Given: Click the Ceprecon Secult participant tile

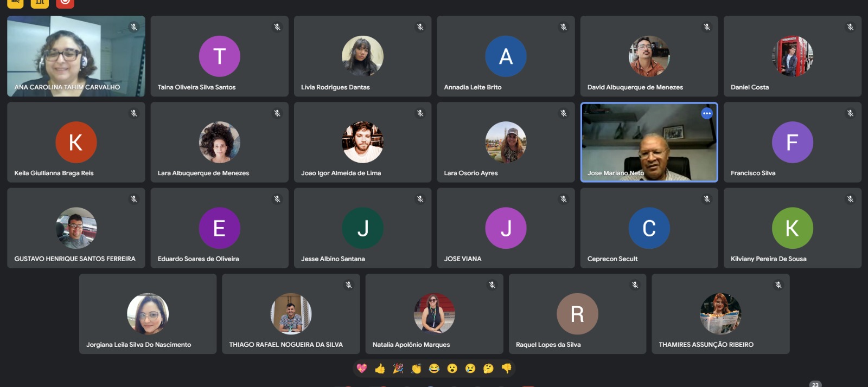Looking at the screenshot, I should click(649, 228).
